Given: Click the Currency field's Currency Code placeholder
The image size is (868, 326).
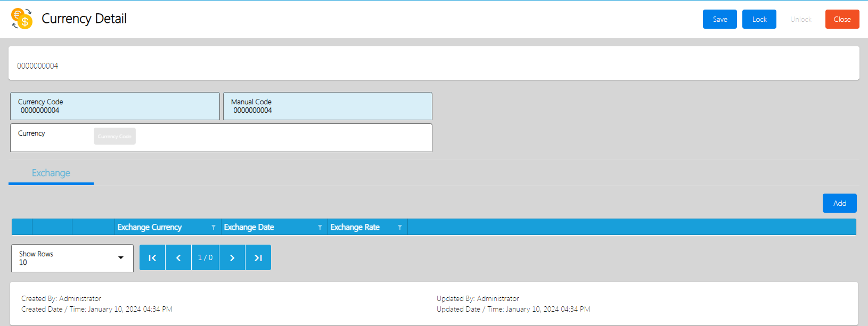Looking at the screenshot, I should tap(114, 136).
